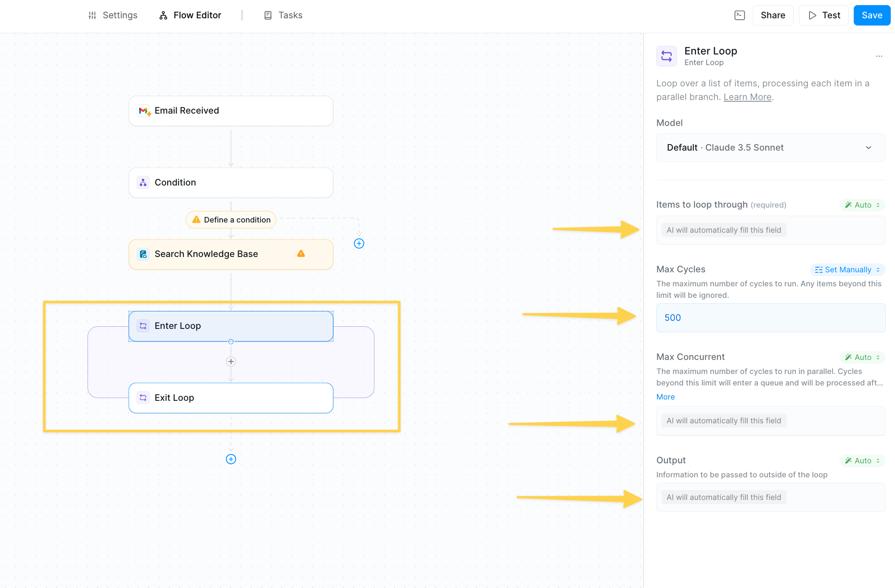Add a step inside the loop
The image size is (895, 588).
(231, 362)
